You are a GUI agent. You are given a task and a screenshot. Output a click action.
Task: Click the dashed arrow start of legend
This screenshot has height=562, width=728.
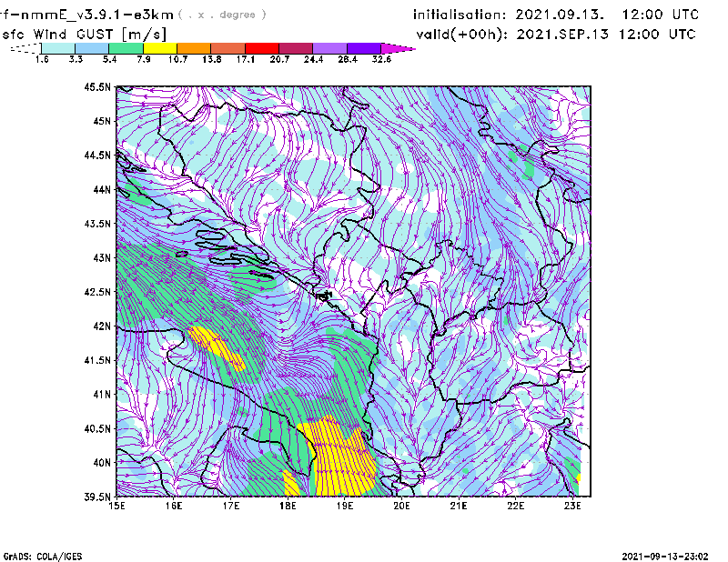coord(25,48)
